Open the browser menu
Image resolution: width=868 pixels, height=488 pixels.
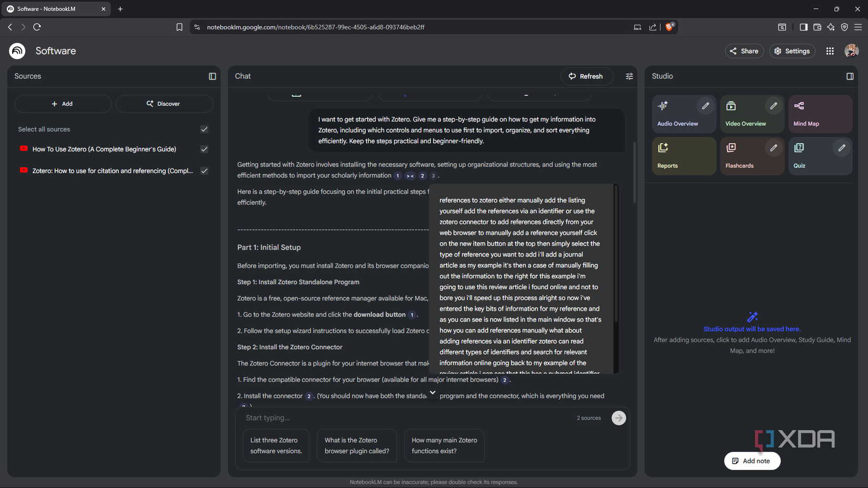[859, 27]
